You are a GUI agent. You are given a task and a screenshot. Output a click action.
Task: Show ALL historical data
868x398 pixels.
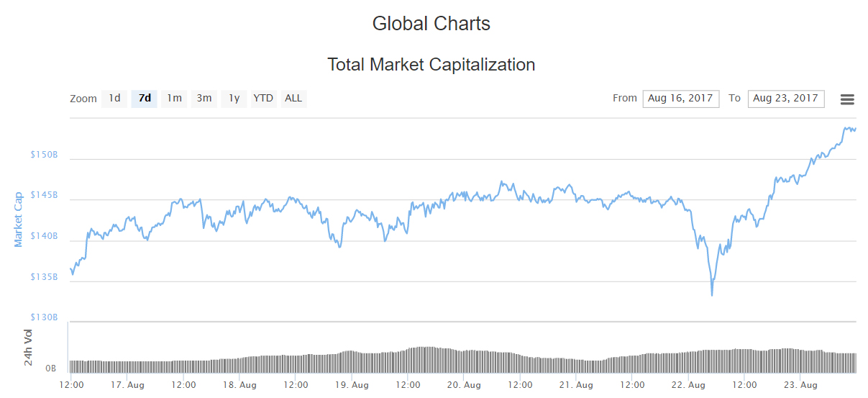[293, 99]
